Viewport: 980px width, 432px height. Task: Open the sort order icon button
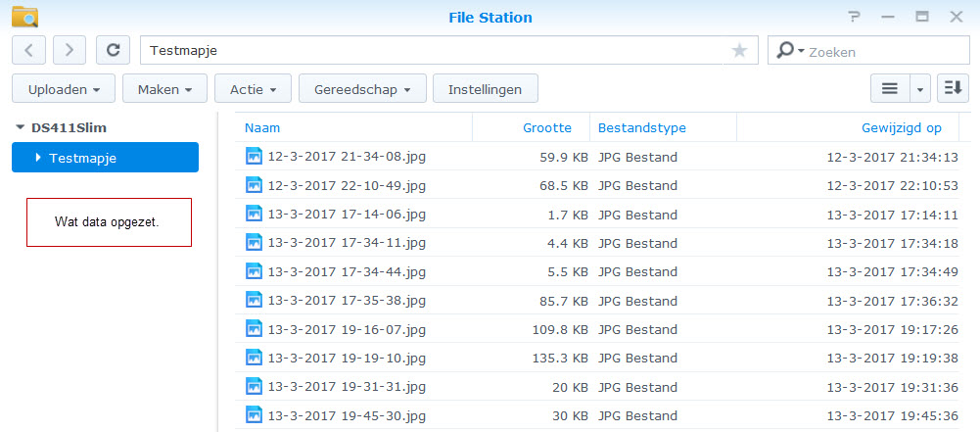click(953, 88)
